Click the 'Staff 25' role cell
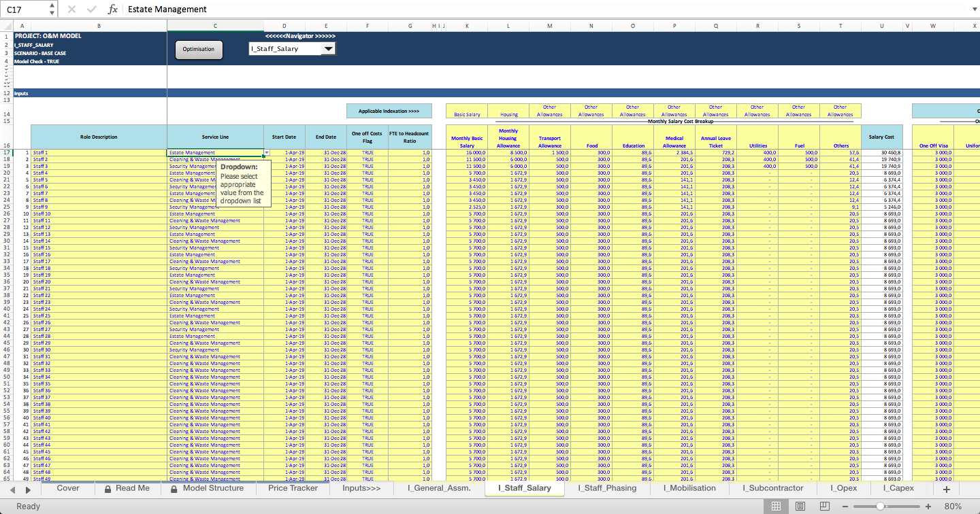 pyautogui.click(x=99, y=316)
